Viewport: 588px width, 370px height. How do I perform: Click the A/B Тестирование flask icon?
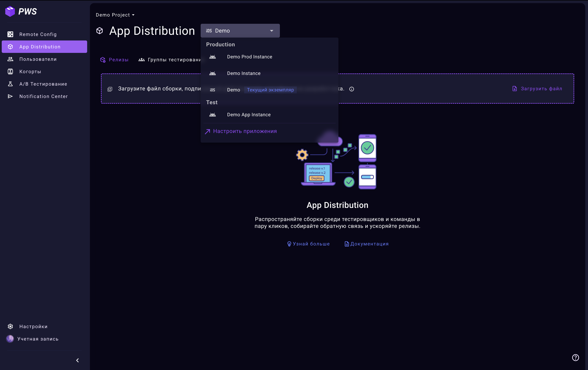pos(10,84)
